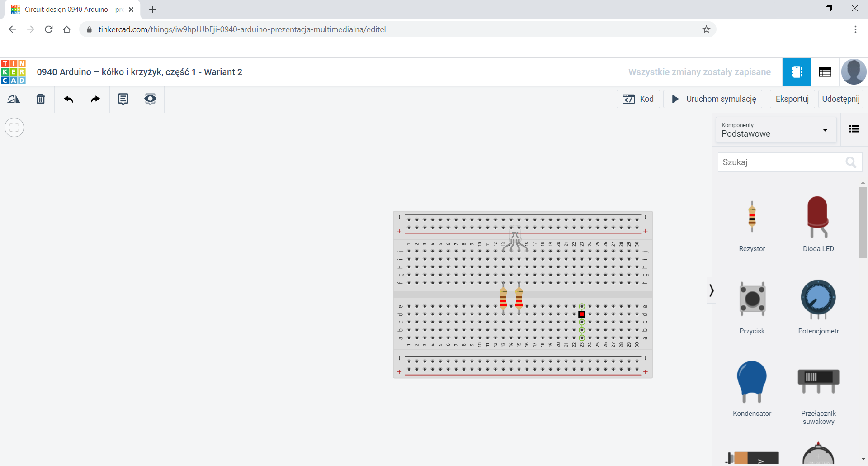Collapse the components side panel

(712, 290)
